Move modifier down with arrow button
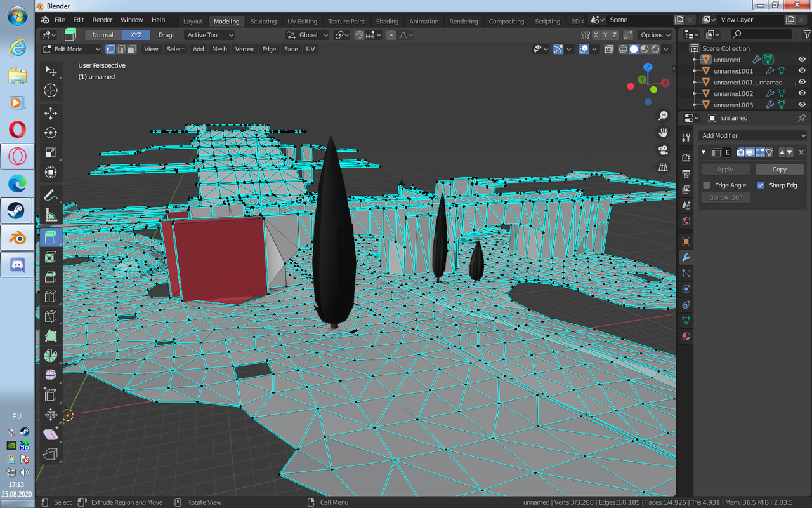Image resolution: width=812 pixels, height=508 pixels. 789,152
